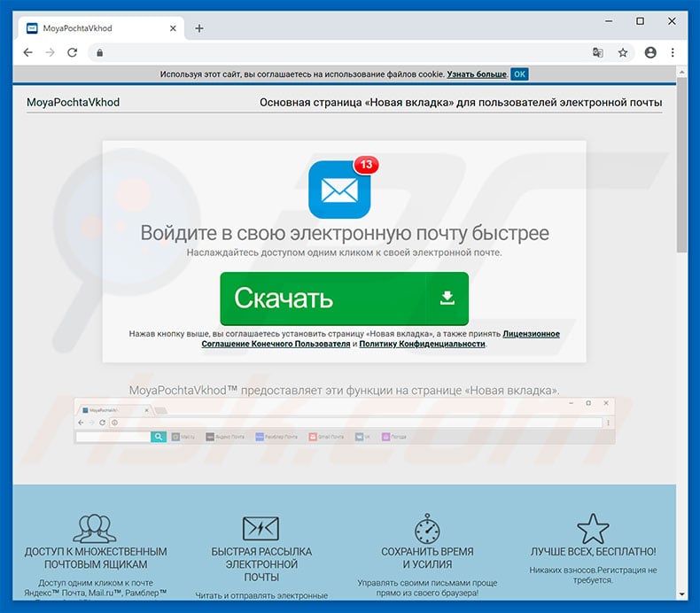Click the blue mail envelope icon

(339, 190)
